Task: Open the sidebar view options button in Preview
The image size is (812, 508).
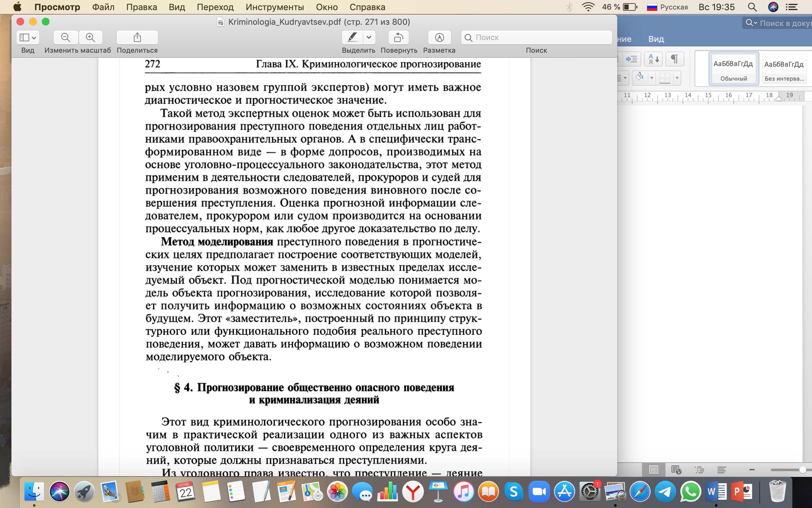Action: (x=28, y=37)
